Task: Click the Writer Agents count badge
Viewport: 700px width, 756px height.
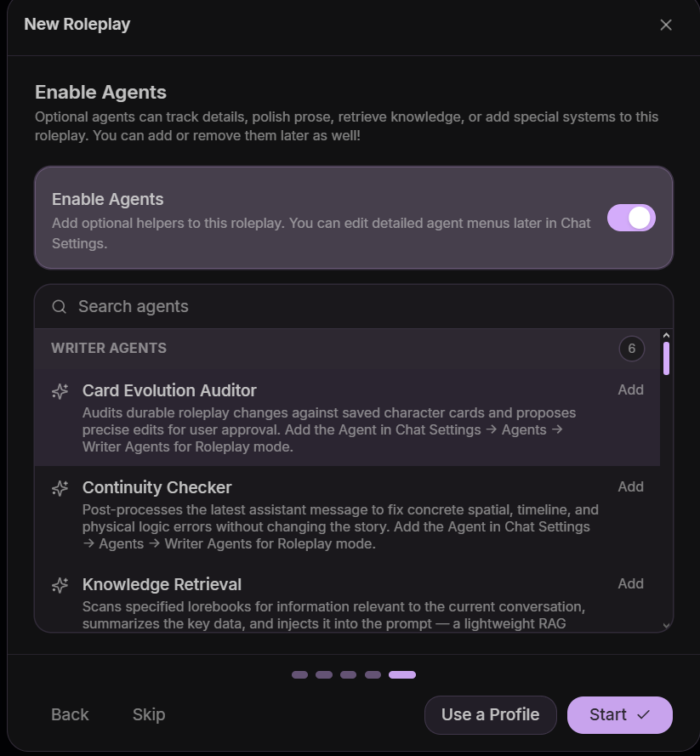Action: [632, 349]
